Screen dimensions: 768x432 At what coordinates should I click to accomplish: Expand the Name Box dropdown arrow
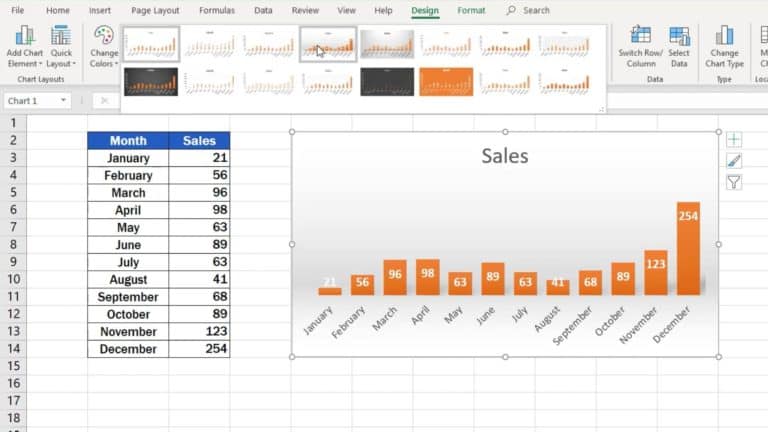click(64, 101)
